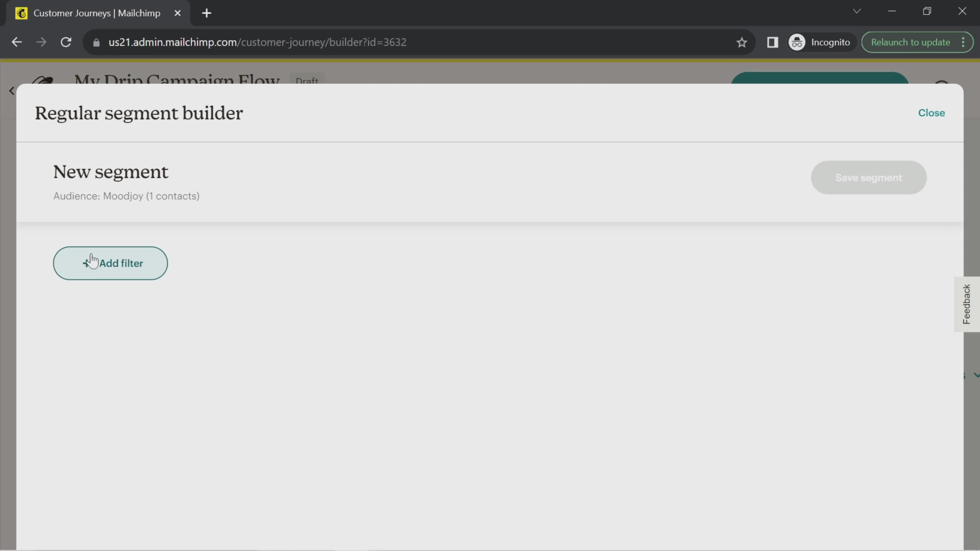Image resolution: width=980 pixels, height=551 pixels.
Task: Click the bookmark/favorite icon in address bar
Action: pos(742,42)
